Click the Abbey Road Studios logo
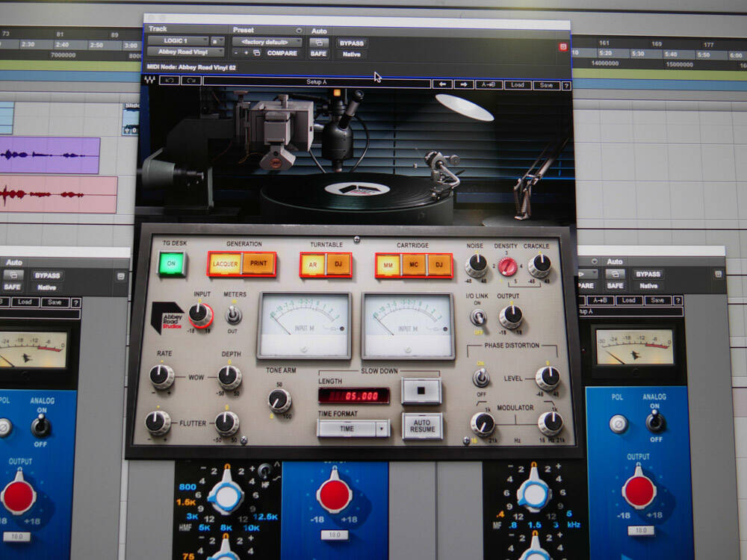 point(167,317)
